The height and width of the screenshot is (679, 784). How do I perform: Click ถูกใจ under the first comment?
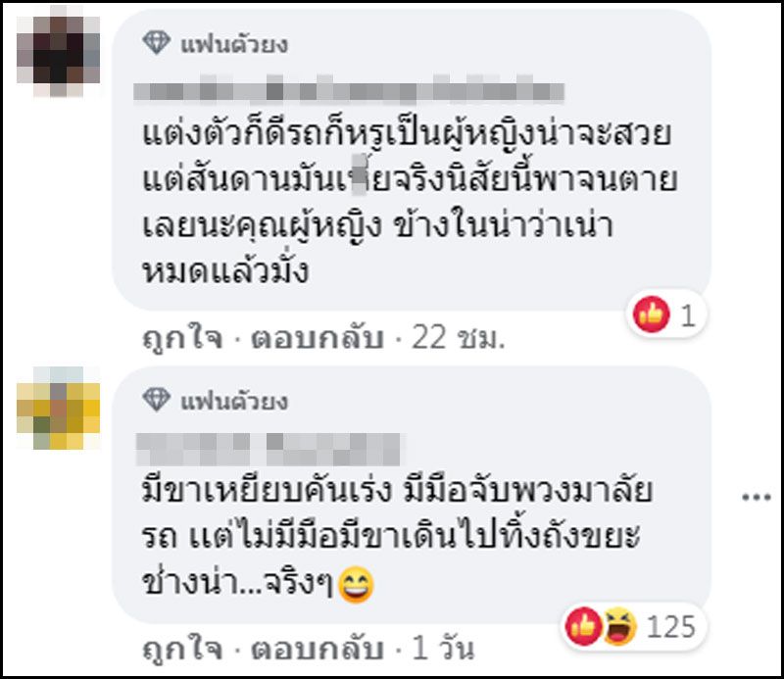pos(182,338)
